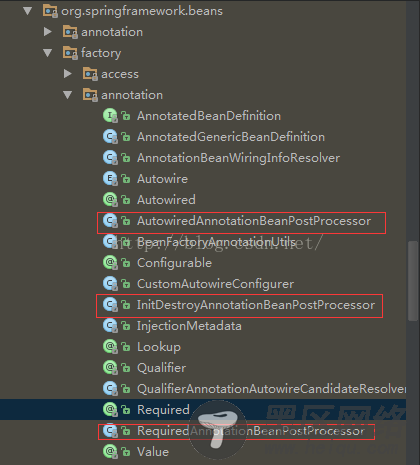420x465 pixels.
Task: Click the factory package folder icon
Action: [x=70, y=53]
